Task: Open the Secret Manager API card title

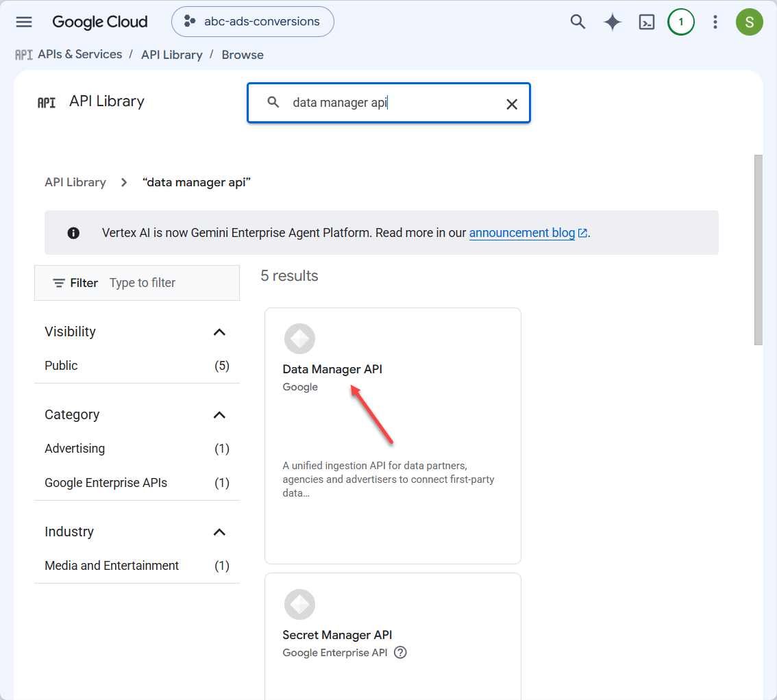Action: (337, 635)
